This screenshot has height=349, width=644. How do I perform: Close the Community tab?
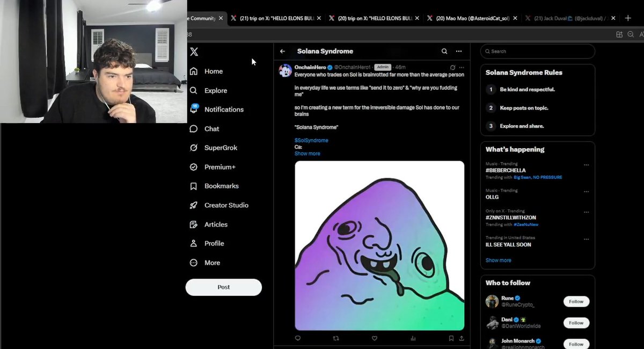(x=221, y=18)
